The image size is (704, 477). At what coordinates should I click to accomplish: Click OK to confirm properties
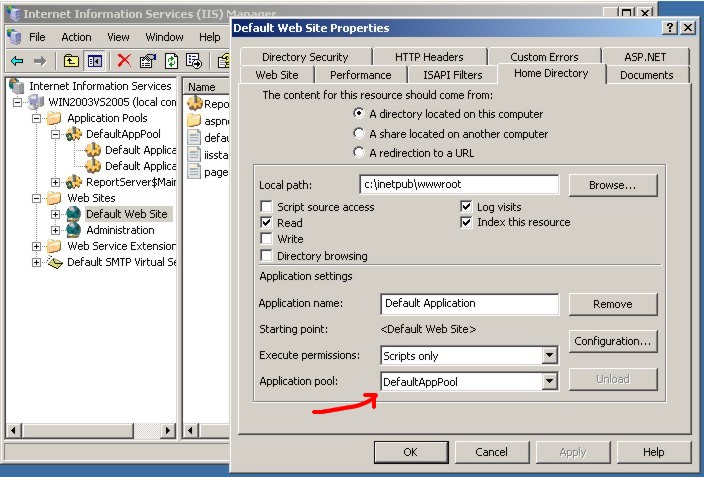(411, 452)
